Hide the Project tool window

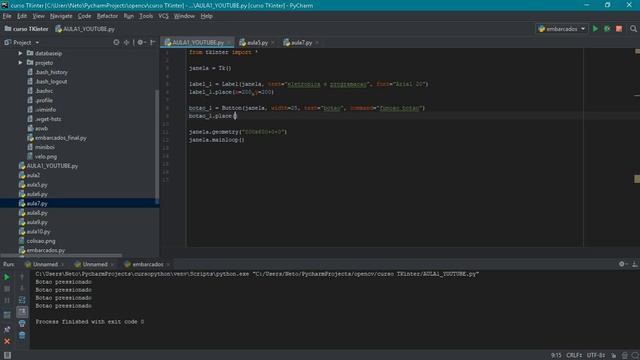[x=153, y=42]
